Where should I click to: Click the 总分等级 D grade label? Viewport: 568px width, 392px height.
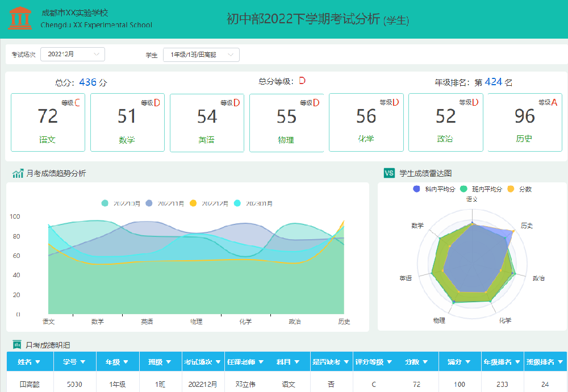click(302, 81)
